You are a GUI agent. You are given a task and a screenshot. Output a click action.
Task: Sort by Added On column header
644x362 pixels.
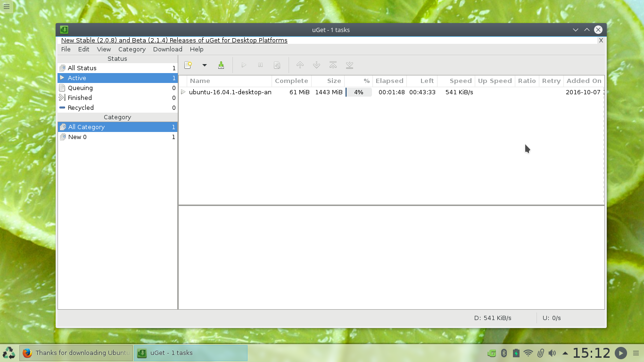coord(584,81)
